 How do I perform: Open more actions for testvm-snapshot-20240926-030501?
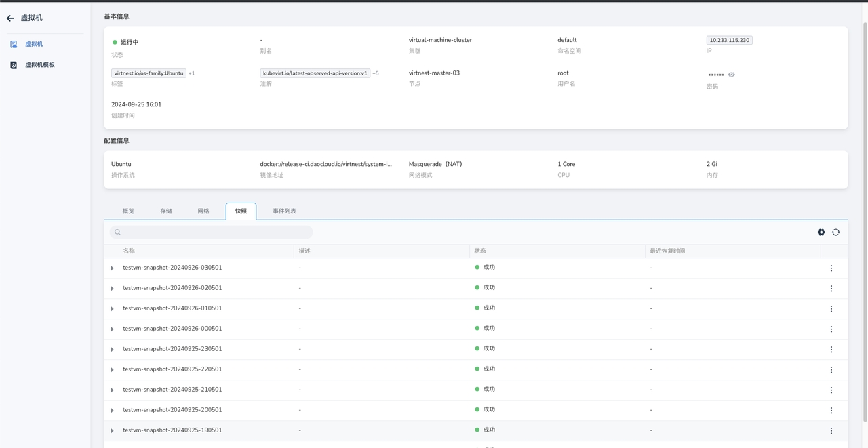pos(831,268)
